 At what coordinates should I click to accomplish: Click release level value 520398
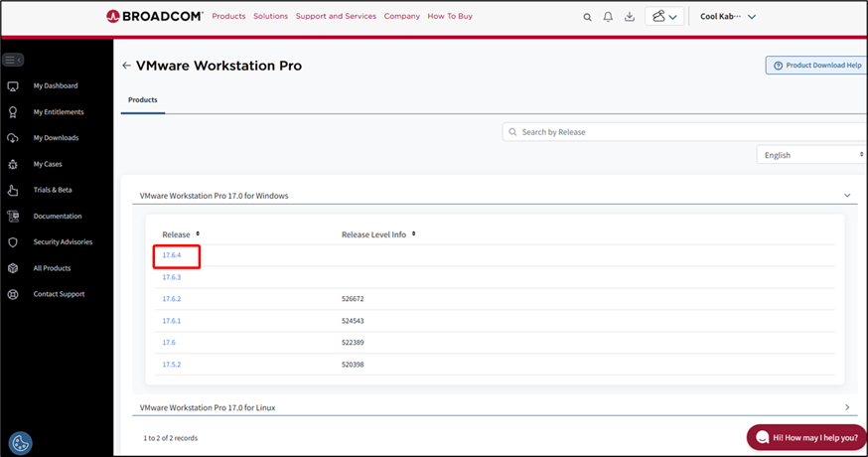(353, 365)
